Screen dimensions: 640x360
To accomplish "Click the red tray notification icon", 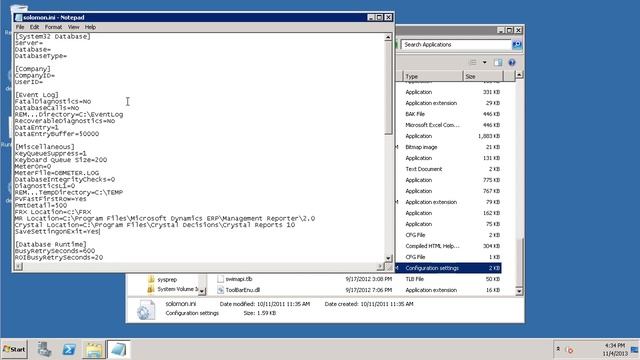I will (x=570, y=350).
